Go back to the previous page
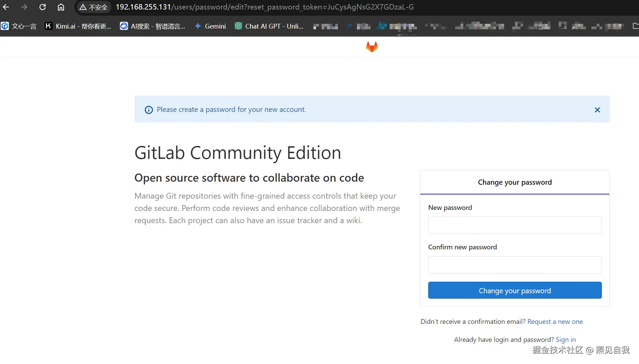Viewport: 639px width, 364px height. click(6, 7)
